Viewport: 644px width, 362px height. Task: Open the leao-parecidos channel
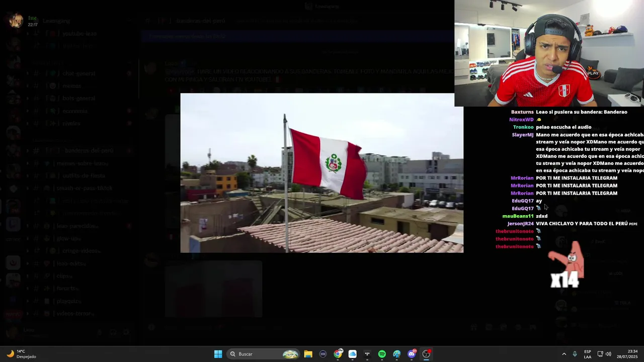click(78, 226)
